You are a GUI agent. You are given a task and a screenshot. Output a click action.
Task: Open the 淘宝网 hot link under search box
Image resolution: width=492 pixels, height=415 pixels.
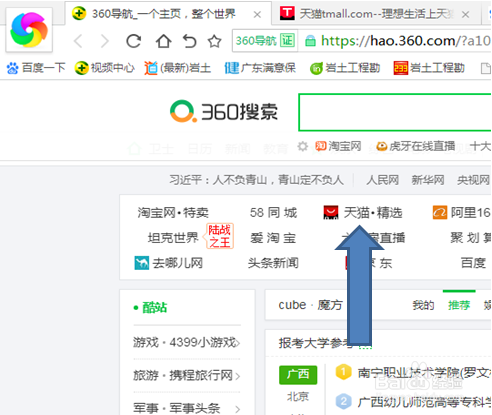click(338, 146)
